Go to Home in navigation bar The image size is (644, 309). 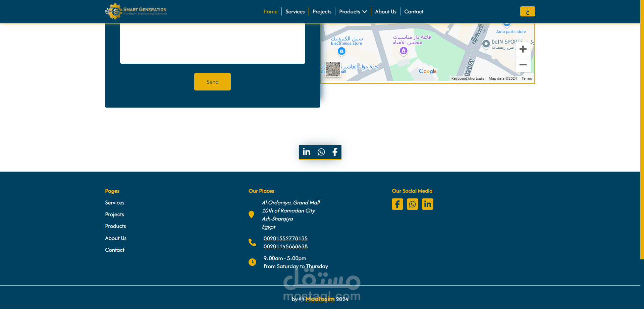tap(270, 12)
